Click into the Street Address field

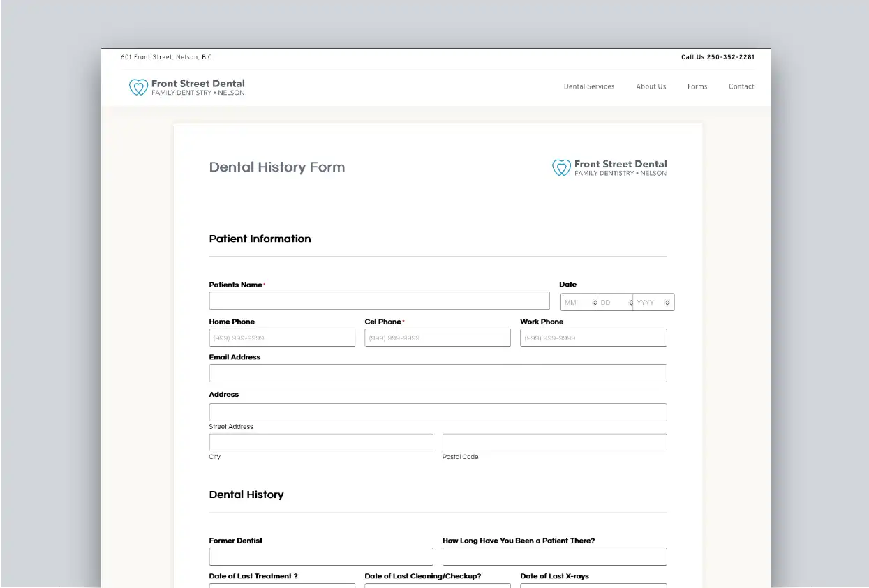click(x=438, y=412)
